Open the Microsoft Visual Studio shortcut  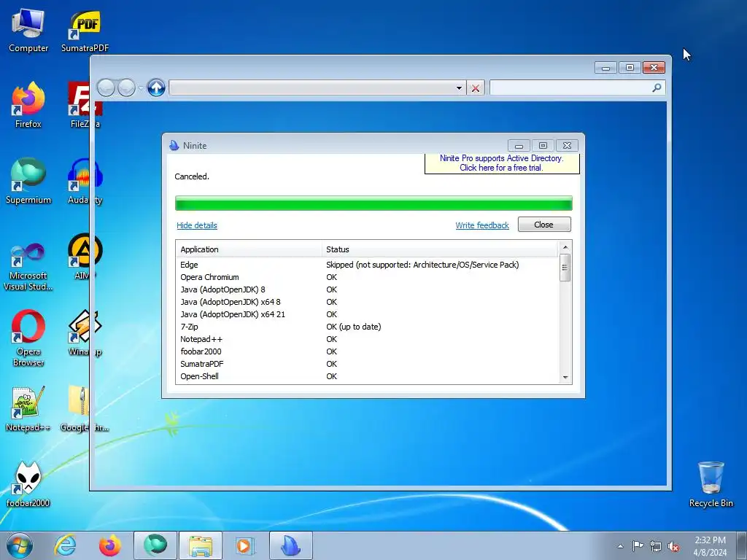click(x=28, y=265)
